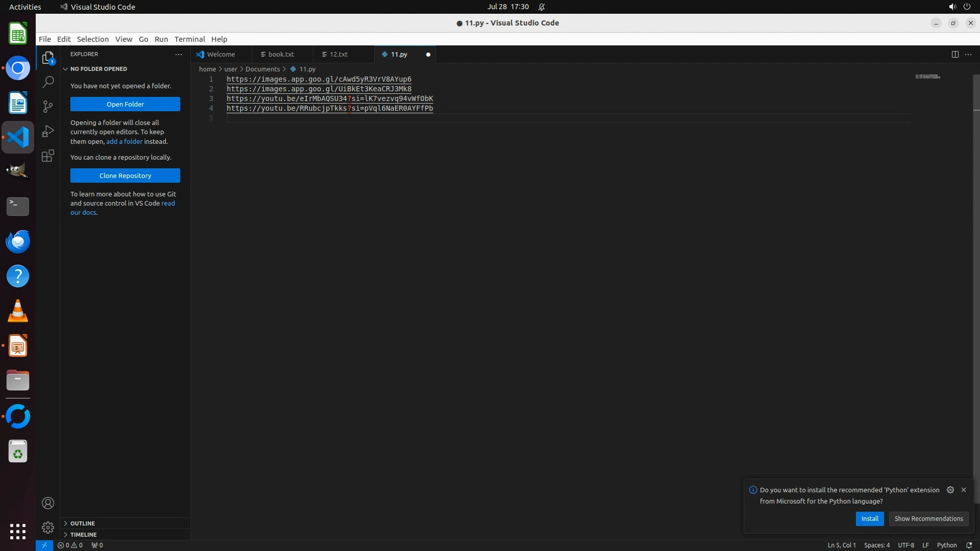Open the Terminal menu
The image size is (980, 551).
coord(189,39)
